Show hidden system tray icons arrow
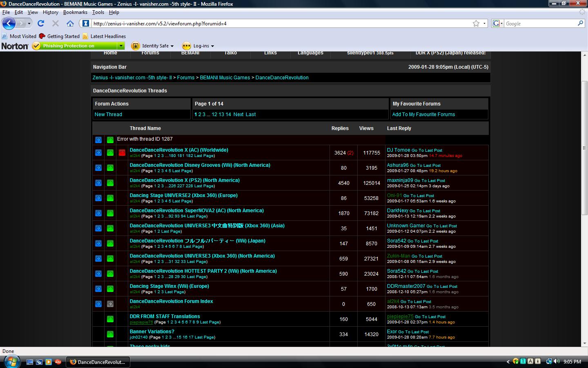588x368 pixels. point(508,361)
